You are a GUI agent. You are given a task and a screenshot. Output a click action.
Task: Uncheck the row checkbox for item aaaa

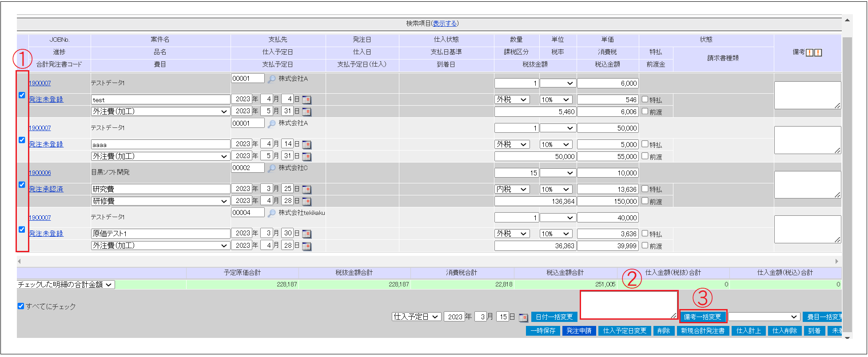(x=22, y=140)
